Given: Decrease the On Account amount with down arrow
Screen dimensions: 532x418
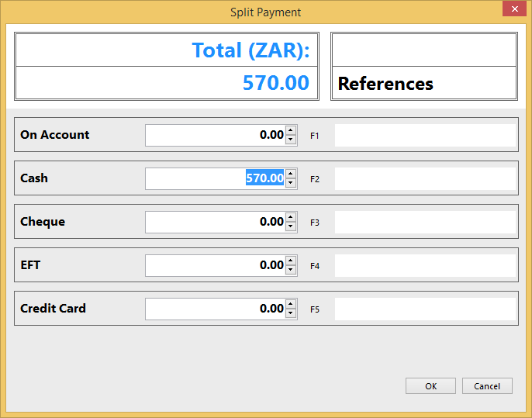Looking at the screenshot, I should [291, 140].
